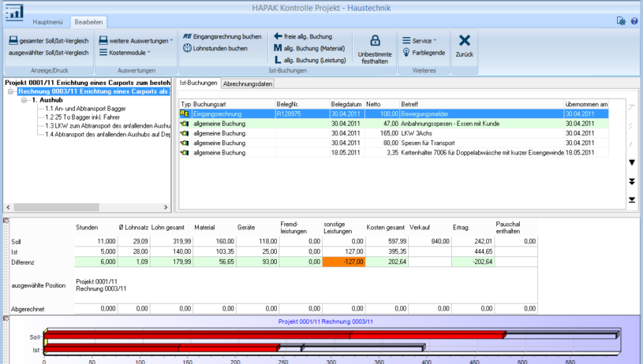Screen dimensions: 643x364
Task: Sort by Netto column header
Action: tap(382, 104)
